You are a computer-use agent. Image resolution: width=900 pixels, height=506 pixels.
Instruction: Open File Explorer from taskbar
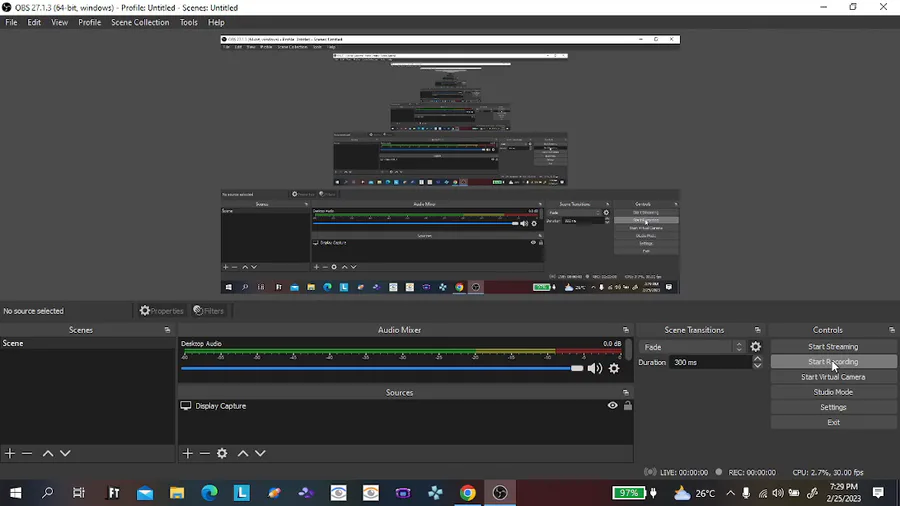177,493
